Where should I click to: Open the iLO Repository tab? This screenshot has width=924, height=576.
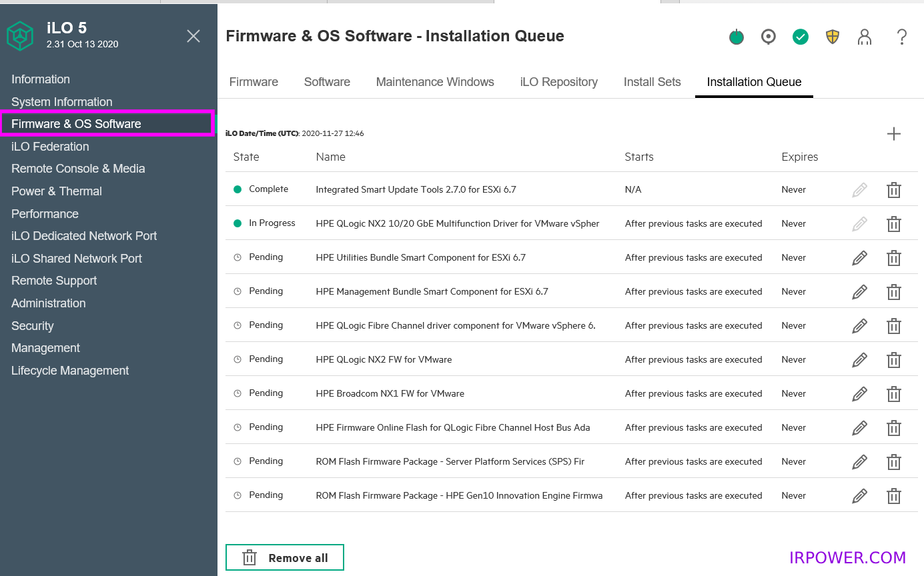pos(559,82)
